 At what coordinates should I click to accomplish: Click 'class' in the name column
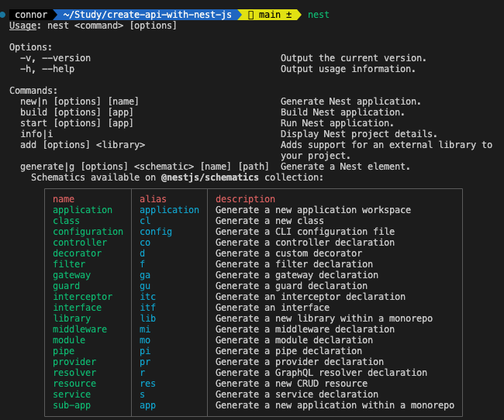(x=66, y=221)
